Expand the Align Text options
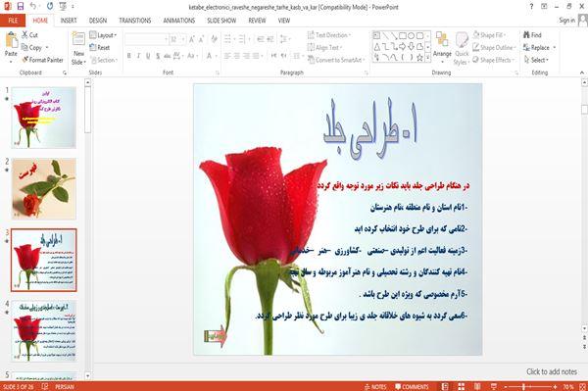 [324, 48]
